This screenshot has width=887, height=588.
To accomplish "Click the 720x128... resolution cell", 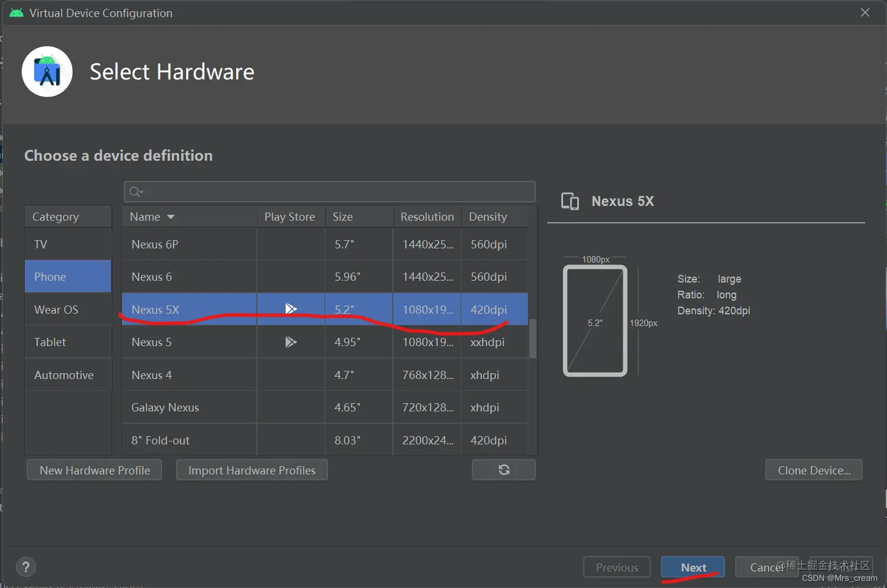I will click(427, 407).
